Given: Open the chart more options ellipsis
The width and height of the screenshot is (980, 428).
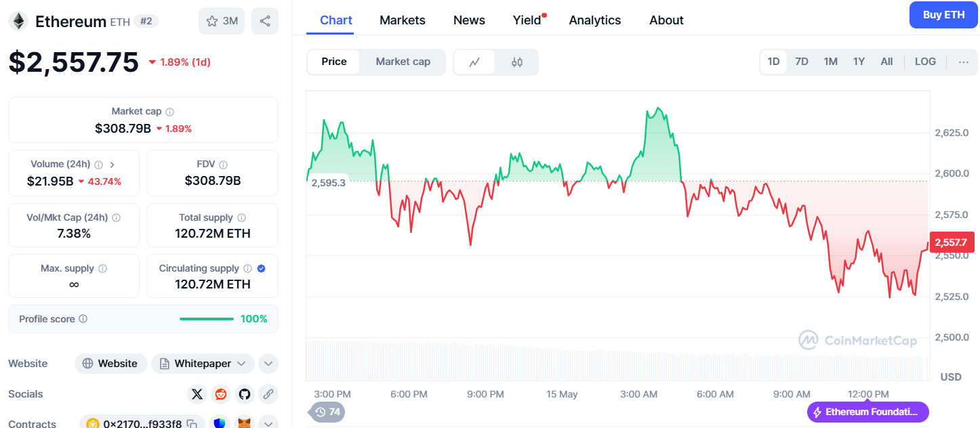Looking at the screenshot, I should pos(964,62).
